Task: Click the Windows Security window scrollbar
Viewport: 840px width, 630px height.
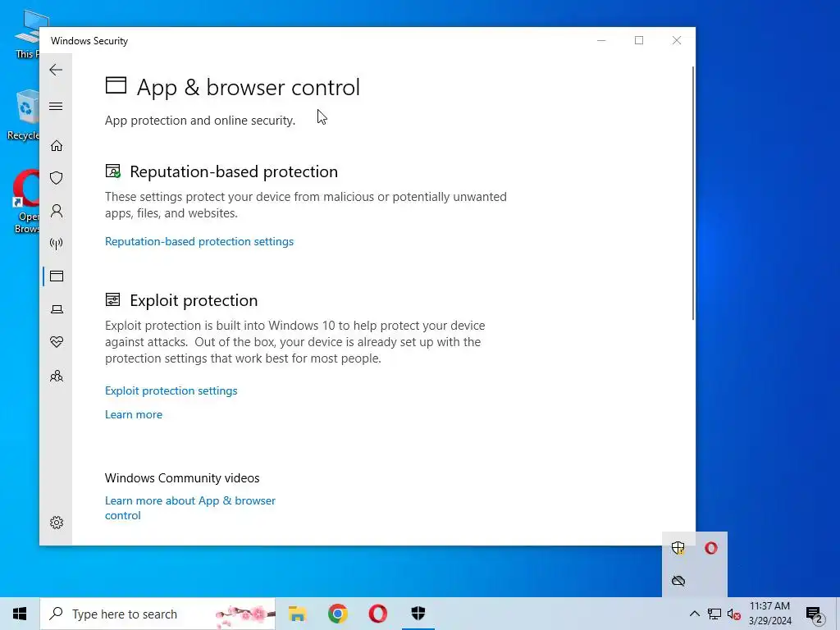Action: 693,193
